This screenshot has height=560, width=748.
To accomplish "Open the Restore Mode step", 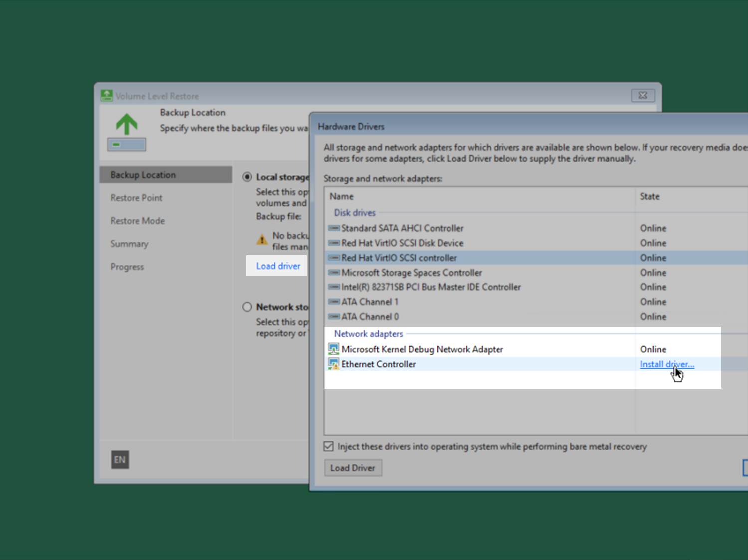I will pyautogui.click(x=138, y=221).
